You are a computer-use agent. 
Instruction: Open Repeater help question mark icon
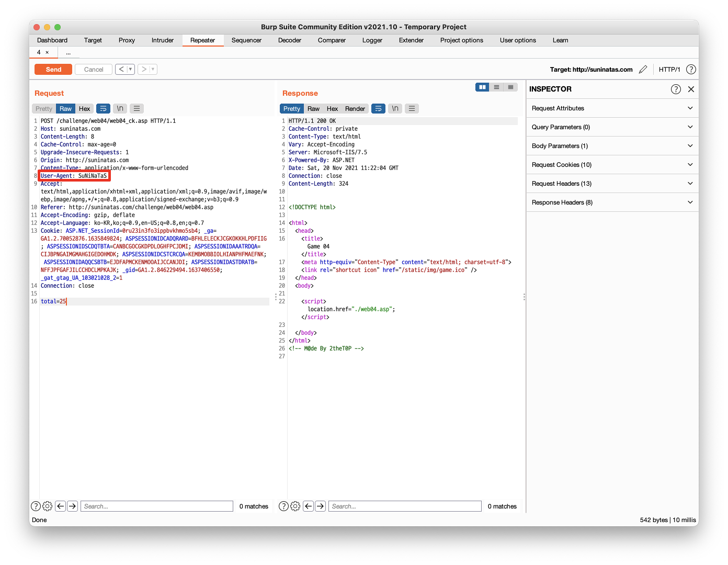coord(691,69)
